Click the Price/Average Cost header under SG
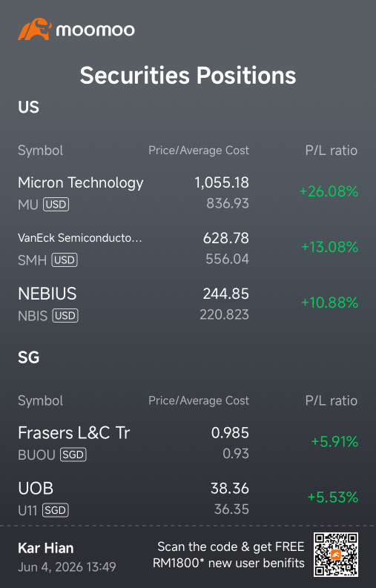This screenshot has height=588, width=376. 199,400
